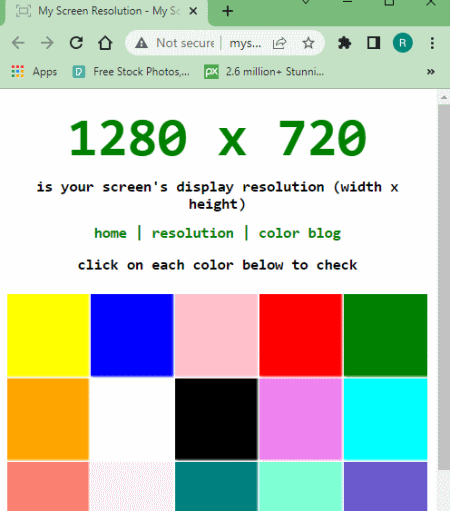
Task: Select the orange color swatch
Action: pyautogui.click(x=48, y=419)
